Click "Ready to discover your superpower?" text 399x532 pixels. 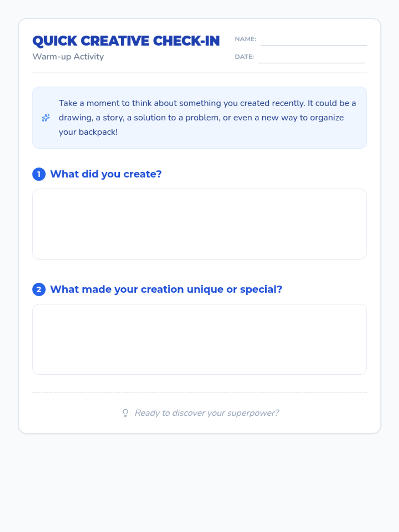click(x=207, y=413)
